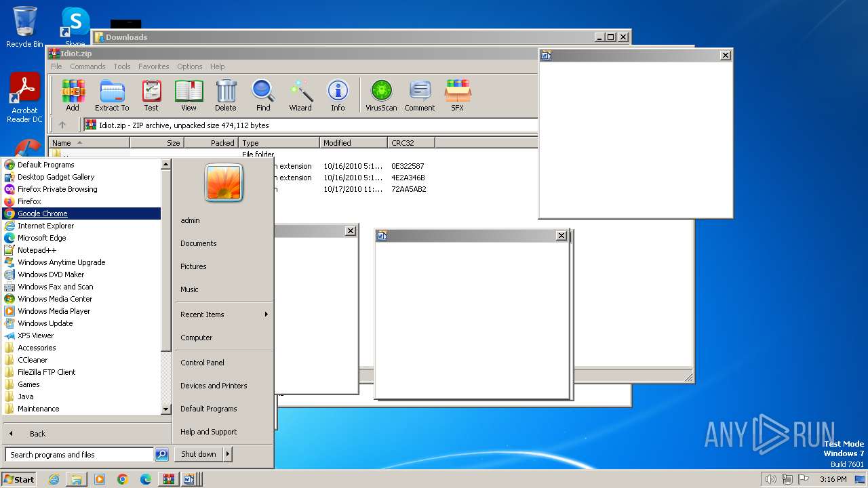This screenshot has width=868, height=488.
Task: Open the File menu in WinRAR
Action: (x=56, y=66)
